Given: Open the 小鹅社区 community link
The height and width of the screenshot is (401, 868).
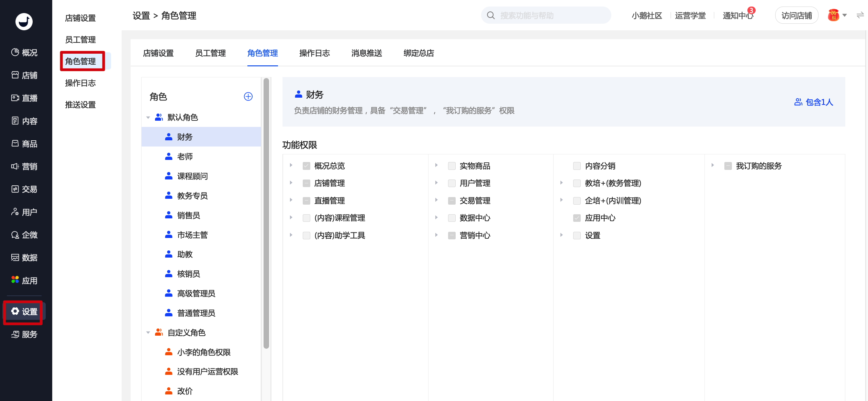Looking at the screenshot, I should click(x=647, y=15).
